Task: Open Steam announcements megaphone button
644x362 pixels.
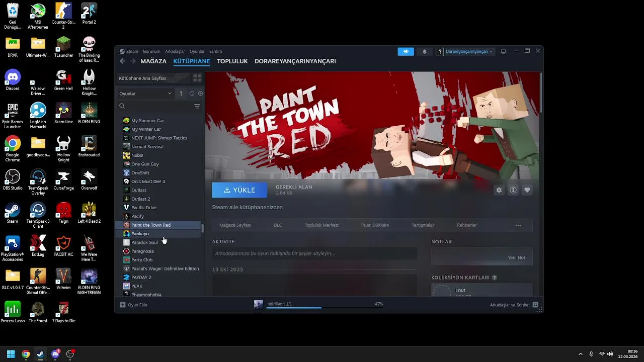Action: pyautogui.click(x=406, y=51)
